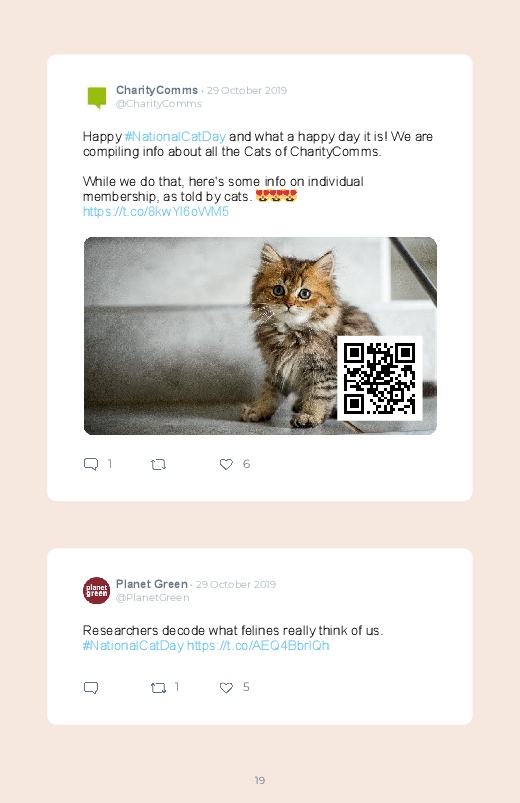Click the reply icon on the Planet Green tweet
This screenshot has height=803, width=520.
[91, 687]
